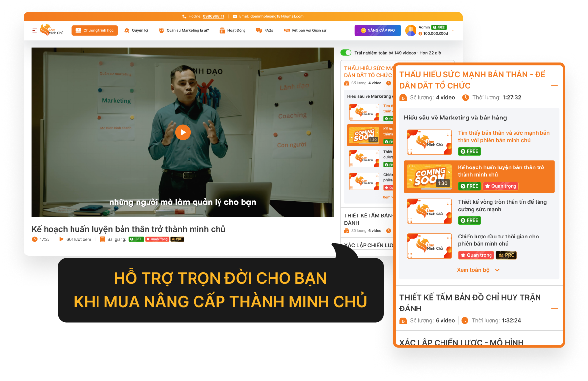The image size is (588, 381).
Task: Click the video count icon beside 6 video
Action: [403, 320]
